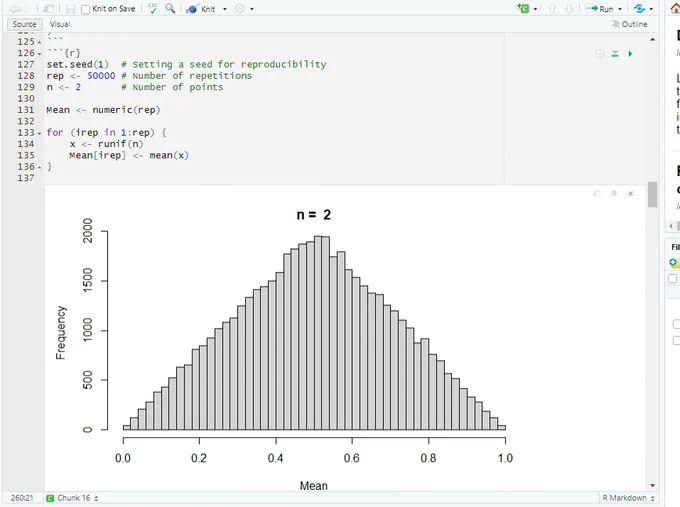Click the insert new chunk icon

click(x=523, y=8)
